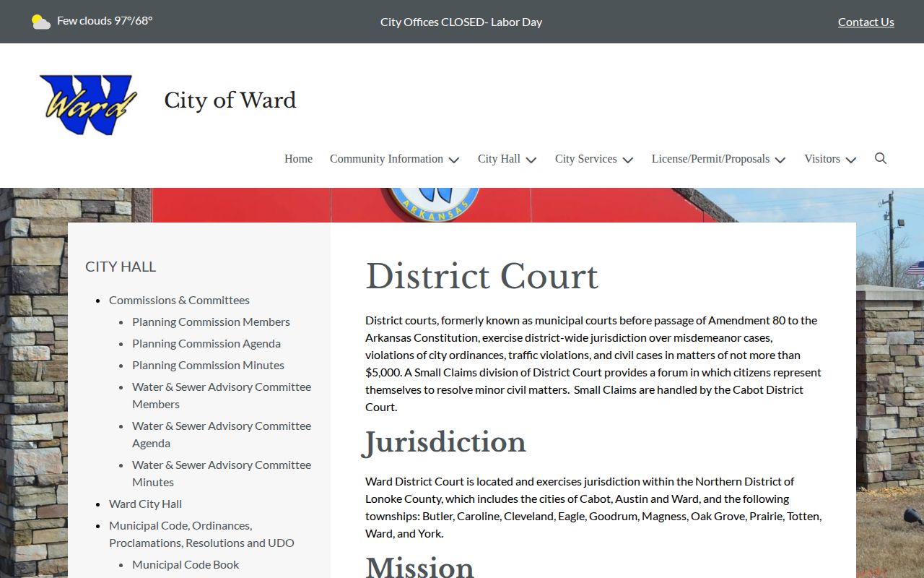
Task: Click the District Court page heading
Action: (x=481, y=277)
